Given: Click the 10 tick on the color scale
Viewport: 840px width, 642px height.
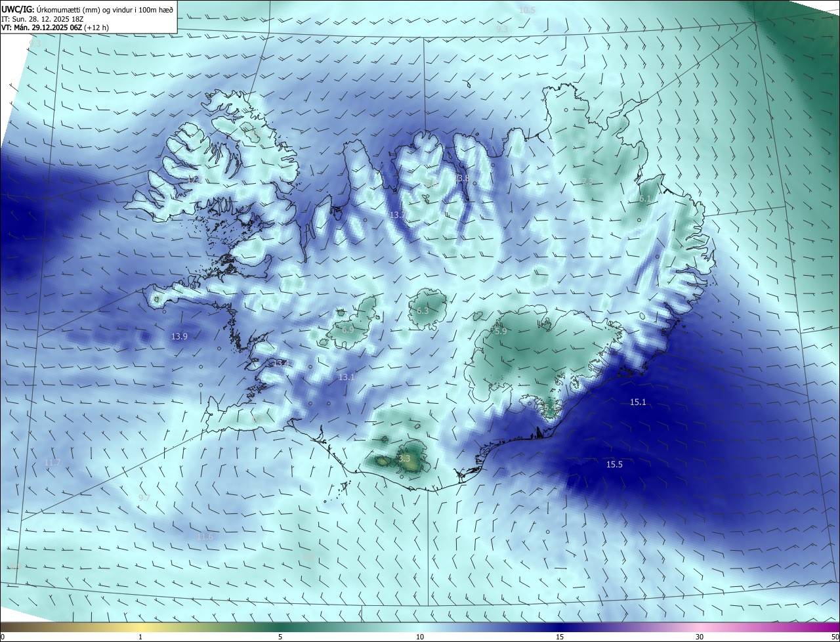Looking at the screenshot, I should 420,637.
